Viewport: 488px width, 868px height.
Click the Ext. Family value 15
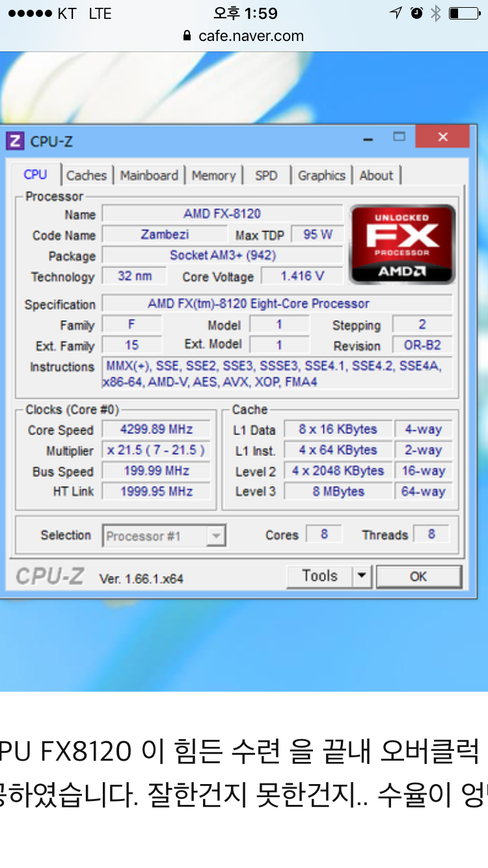coord(132,346)
